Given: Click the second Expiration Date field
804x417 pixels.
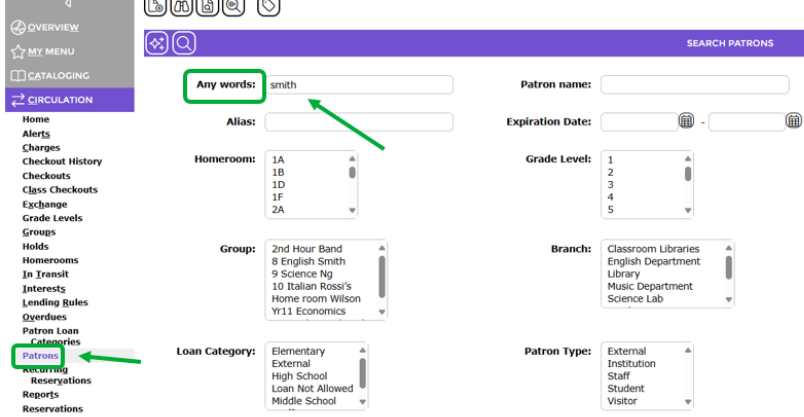Looking at the screenshot, I should (x=747, y=122).
